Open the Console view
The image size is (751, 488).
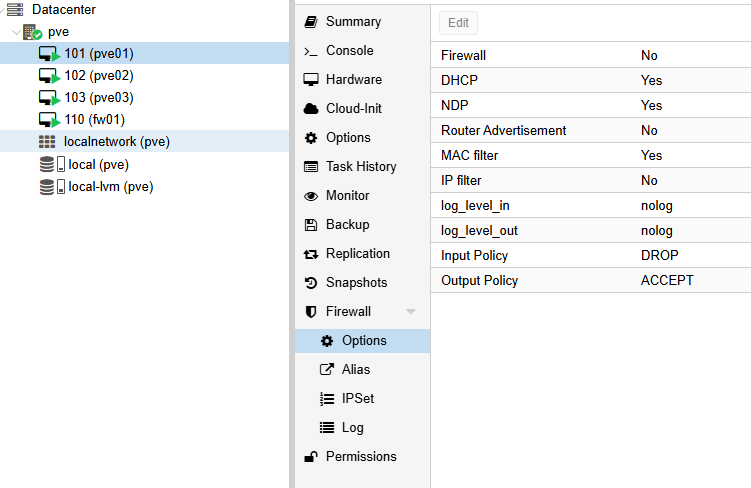(363, 51)
